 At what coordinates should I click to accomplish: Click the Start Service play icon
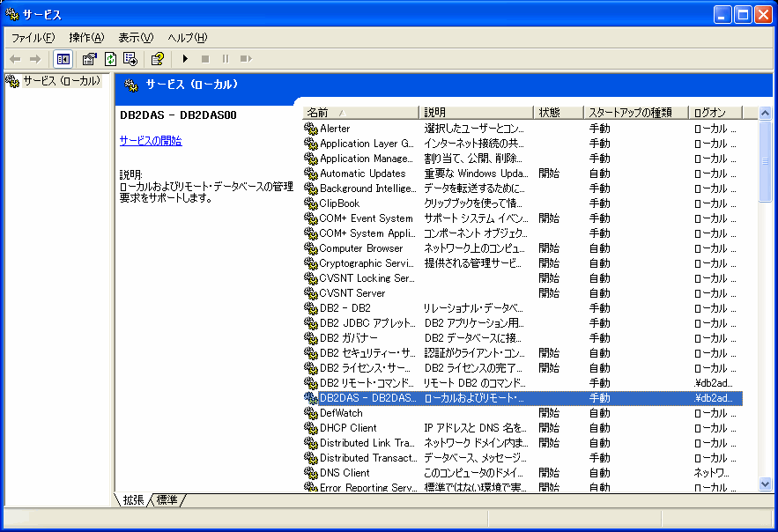(185, 58)
